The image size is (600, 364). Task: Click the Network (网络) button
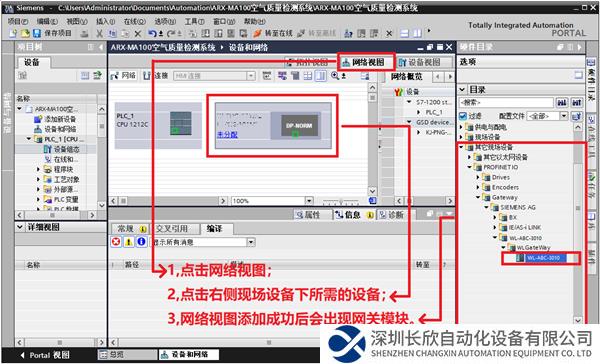coord(123,76)
